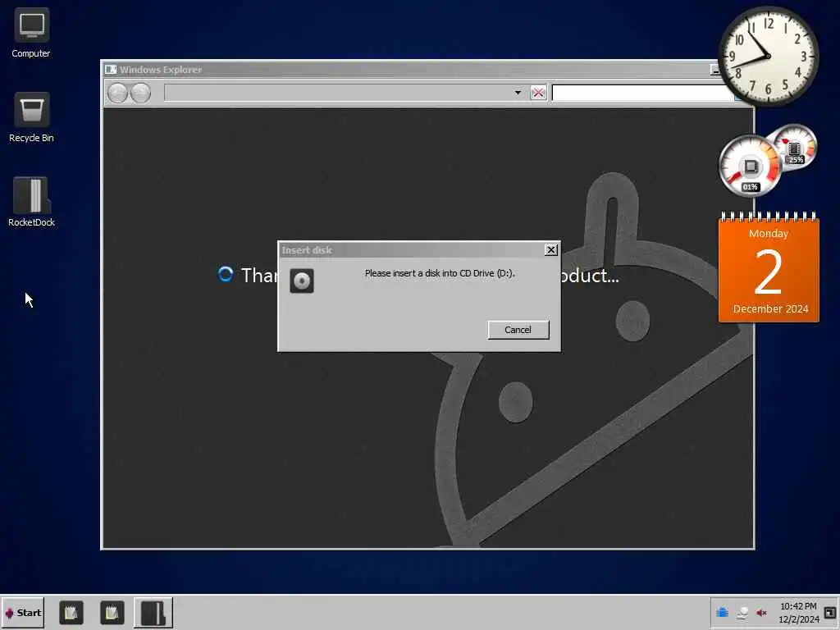Click the memory meter gadget showing 25%
840x630 pixels.
796,147
